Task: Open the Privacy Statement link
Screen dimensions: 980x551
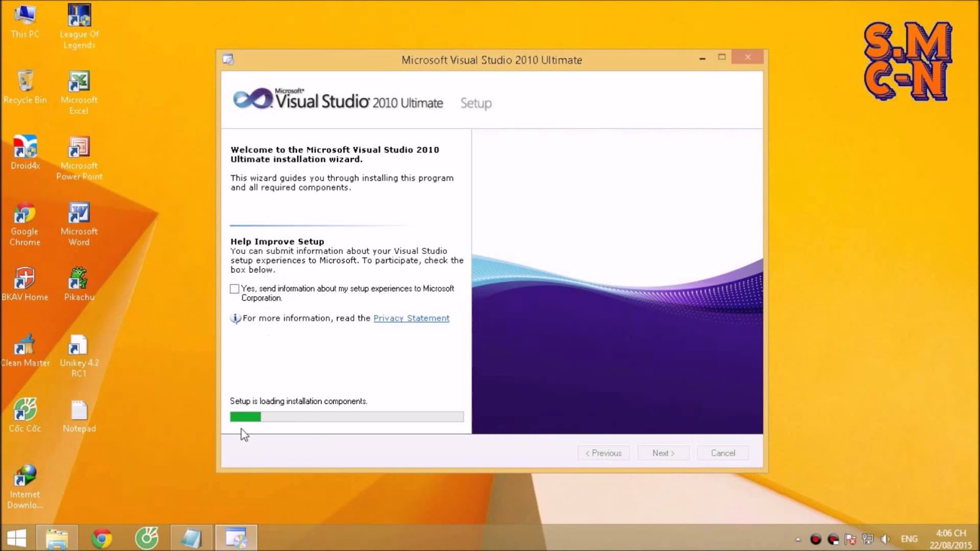Action: (x=412, y=318)
